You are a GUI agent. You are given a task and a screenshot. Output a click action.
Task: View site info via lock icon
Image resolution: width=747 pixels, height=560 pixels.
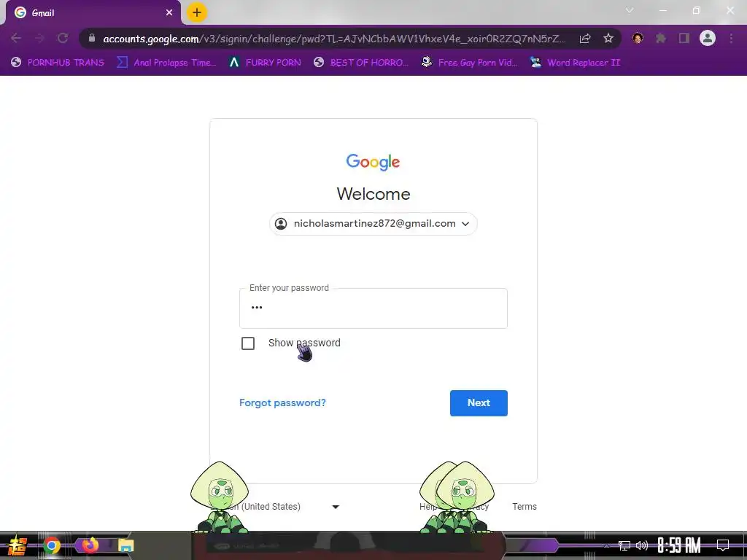[92, 38]
